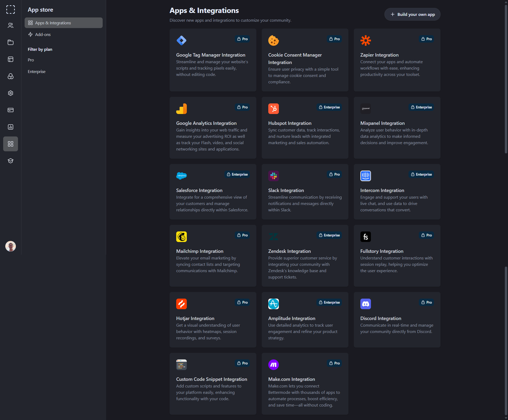Click the settings gear sidebar icon

point(11,93)
